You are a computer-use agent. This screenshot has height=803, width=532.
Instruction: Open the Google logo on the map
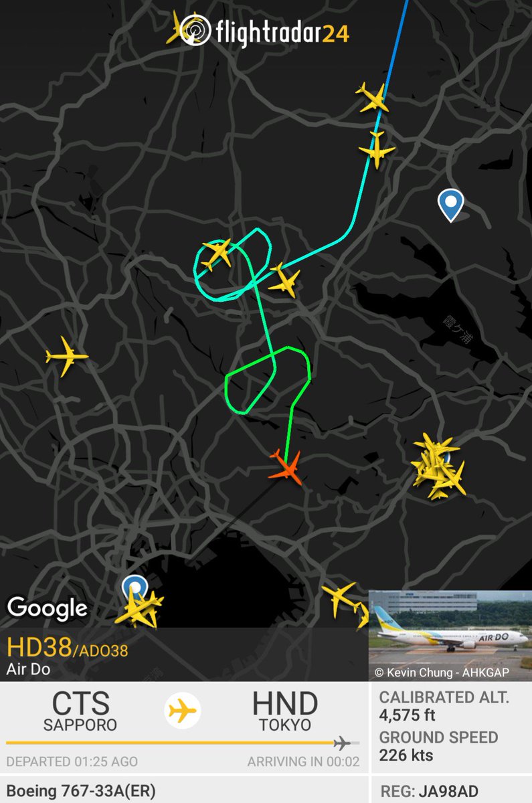48,608
